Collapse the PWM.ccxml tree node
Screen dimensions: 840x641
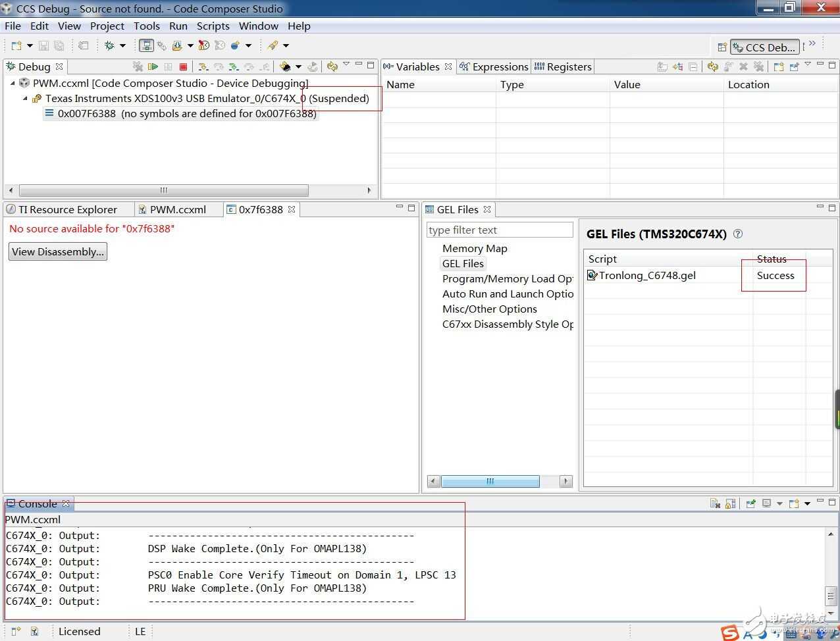click(x=13, y=84)
